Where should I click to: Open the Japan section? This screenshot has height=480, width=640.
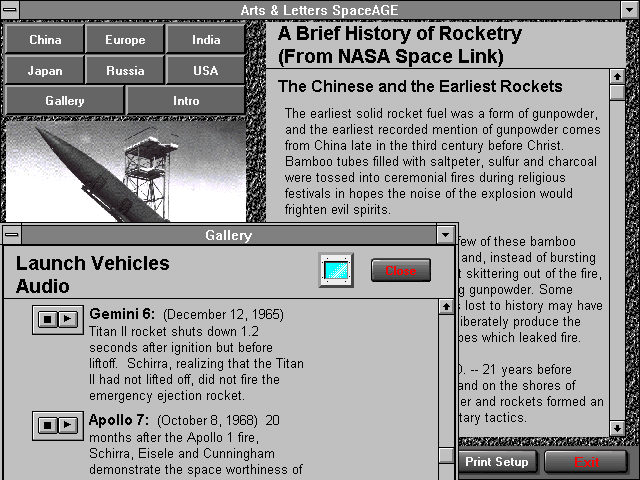[x=44, y=70]
